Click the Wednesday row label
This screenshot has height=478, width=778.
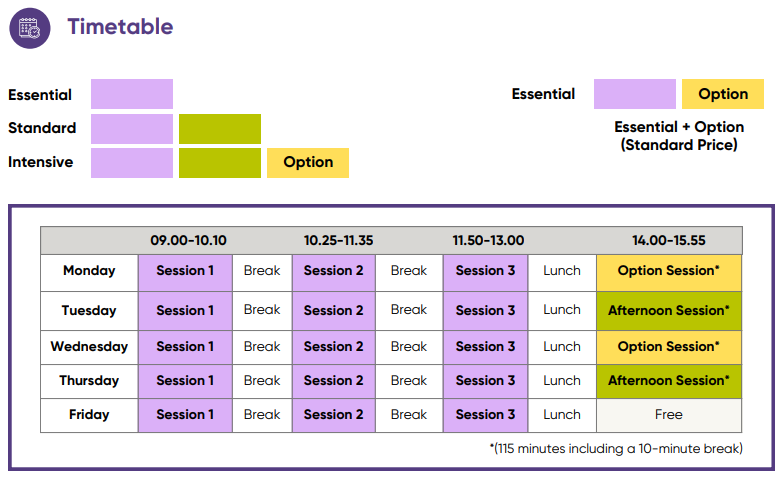point(89,346)
